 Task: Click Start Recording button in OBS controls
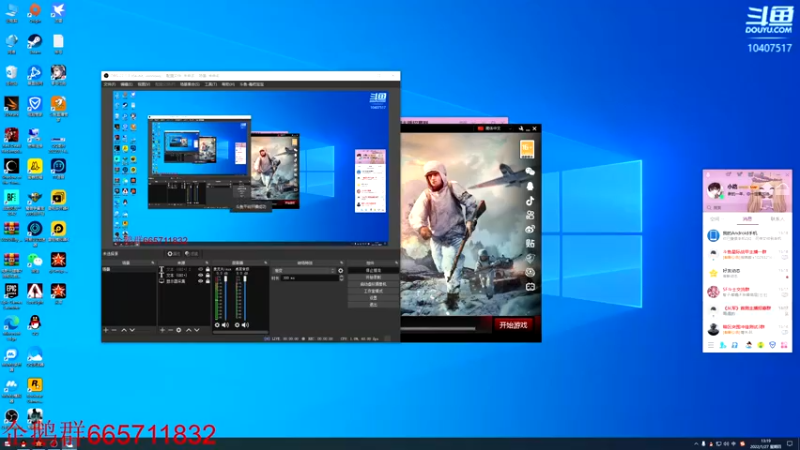click(373, 277)
